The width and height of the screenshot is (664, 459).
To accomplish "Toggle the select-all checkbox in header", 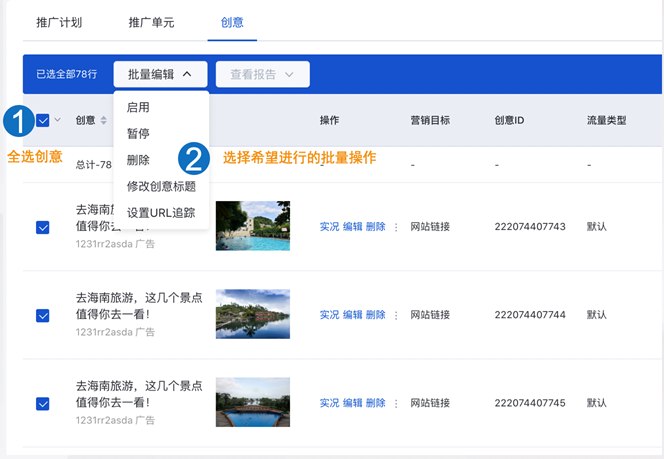I will pyautogui.click(x=43, y=121).
